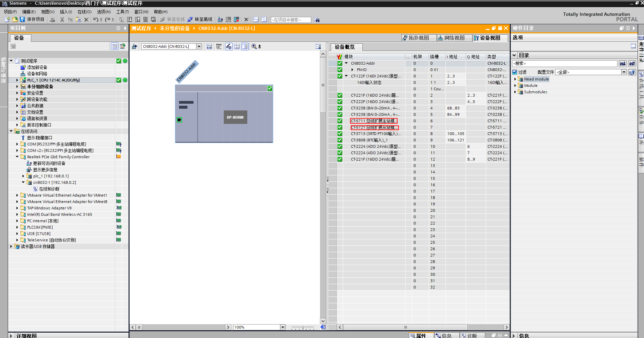644x338 pixels.
Task: Expand the PLC_1 tree node
Action: point(17,80)
